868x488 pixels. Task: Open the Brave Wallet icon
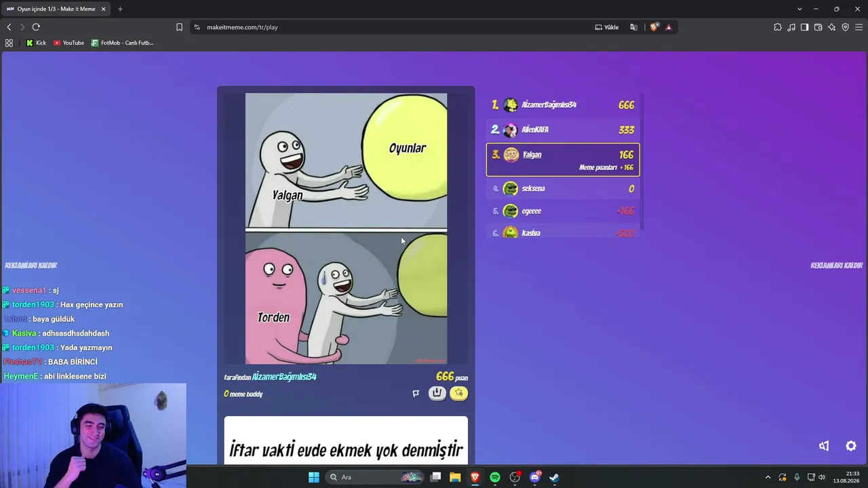(818, 27)
